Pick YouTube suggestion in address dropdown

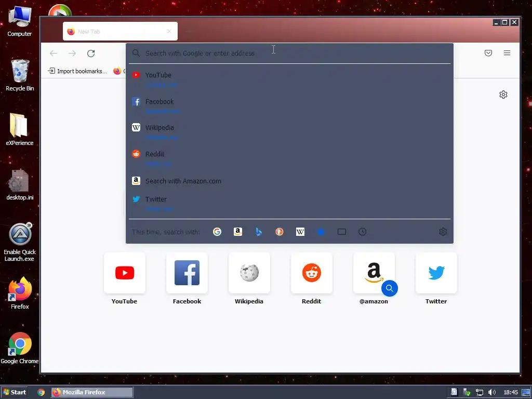289,79
